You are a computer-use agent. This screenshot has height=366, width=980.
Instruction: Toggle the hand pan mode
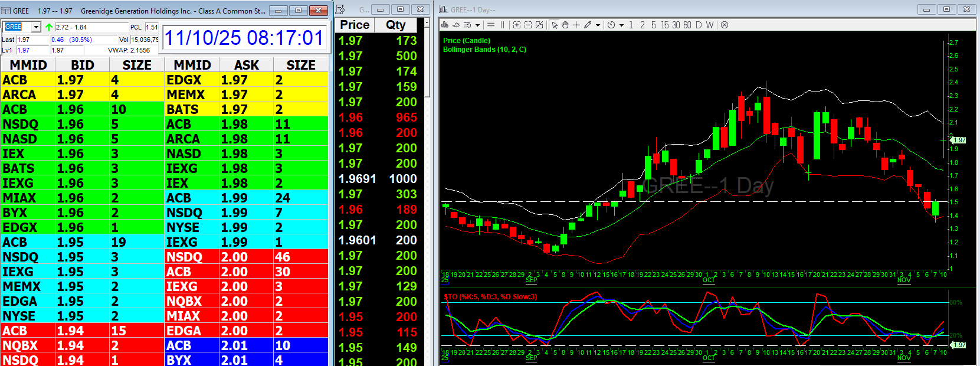pos(565,25)
